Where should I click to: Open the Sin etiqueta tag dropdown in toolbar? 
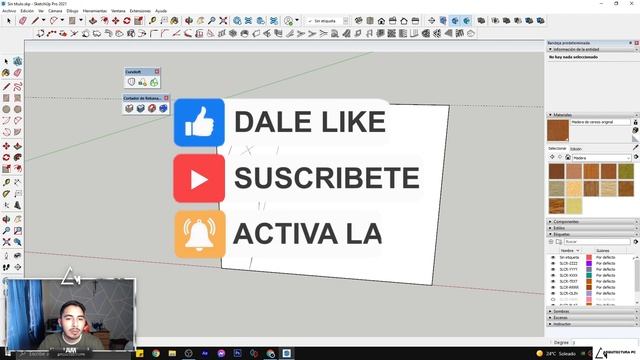click(x=346, y=20)
